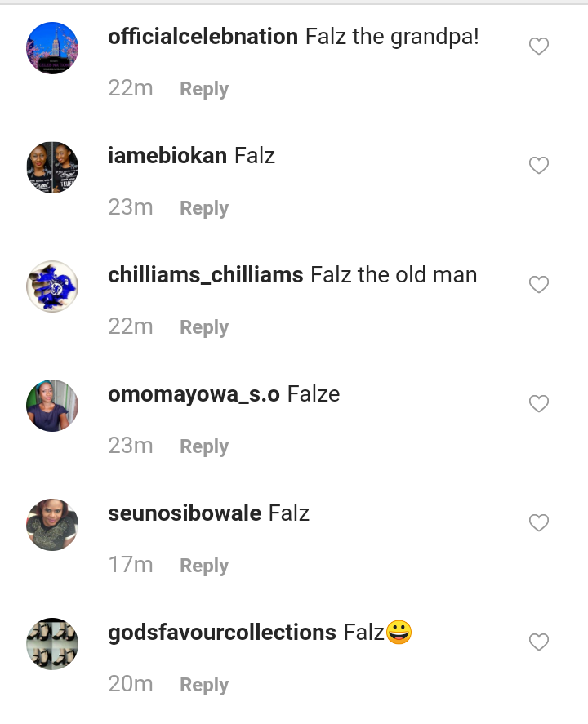This screenshot has width=588, height=724.
Task: Open officialcelebnation's profile picture
Action: tap(52, 48)
